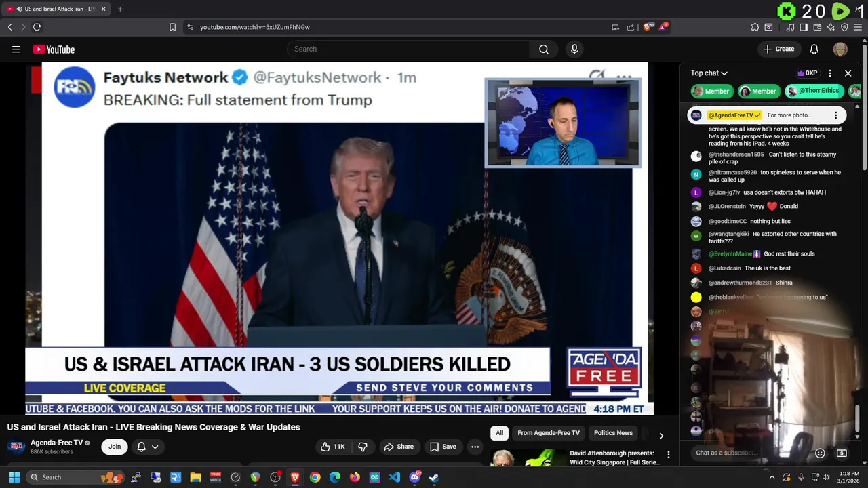Select Politics News filter chip

[613, 433]
